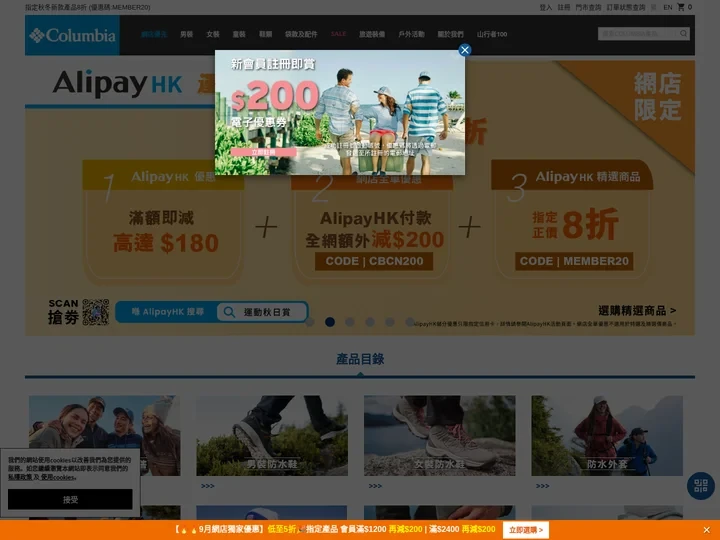Open the 童裝 menu

[x=239, y=34]
